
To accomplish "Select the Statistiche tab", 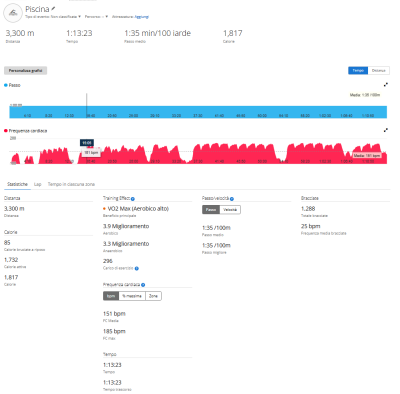I will point(17,184).
